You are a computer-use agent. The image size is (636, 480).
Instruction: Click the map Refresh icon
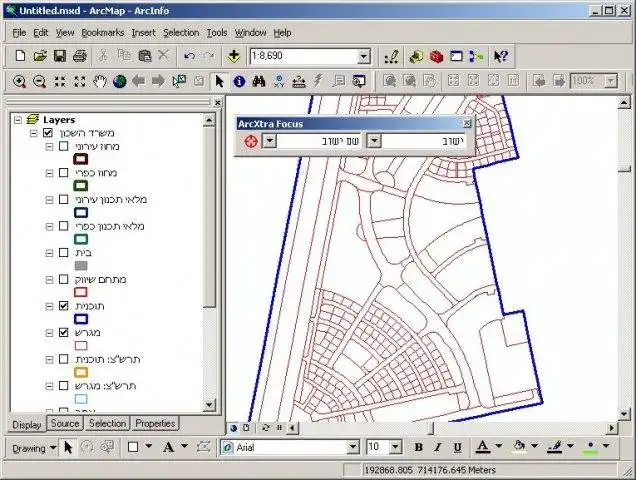pyautogui.click(x=266, y=428)
